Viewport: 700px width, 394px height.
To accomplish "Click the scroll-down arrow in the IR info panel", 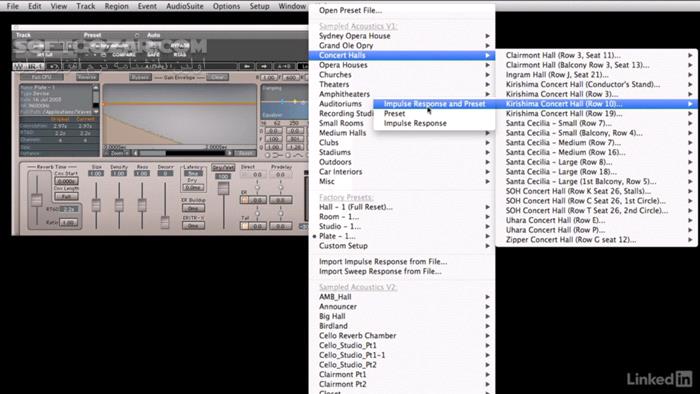I will tap(96, 112).
